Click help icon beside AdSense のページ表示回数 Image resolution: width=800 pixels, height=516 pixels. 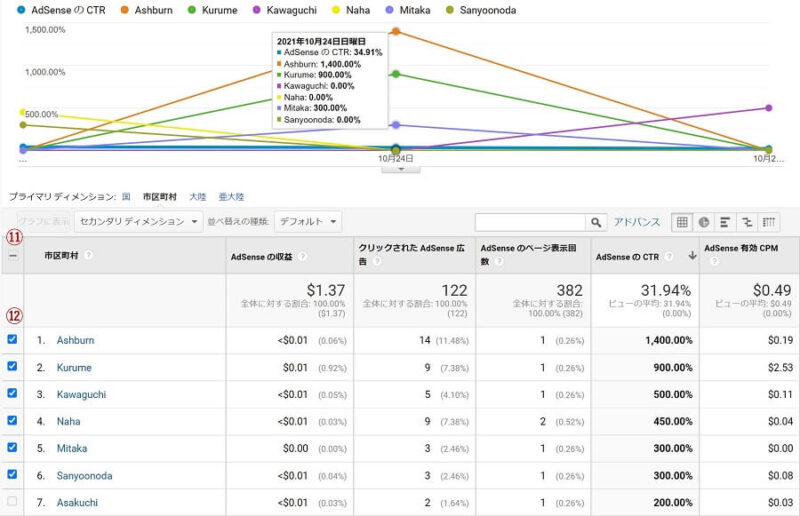[498, 261]
